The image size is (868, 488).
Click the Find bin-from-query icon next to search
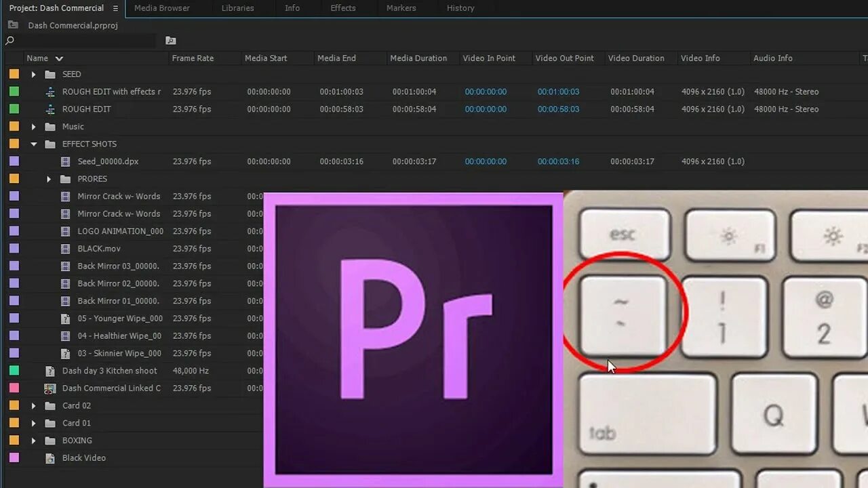pyautogui.click(x=170, y=41)
